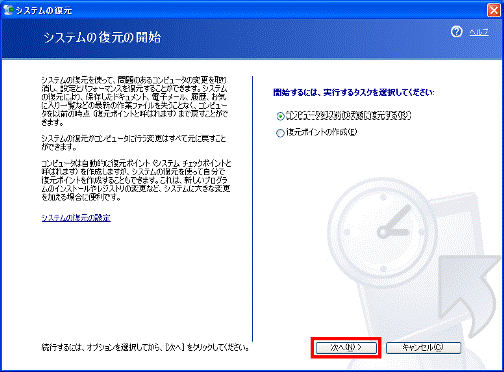
Task: Open the ヘルプ link
Action: tap(479, 32)
